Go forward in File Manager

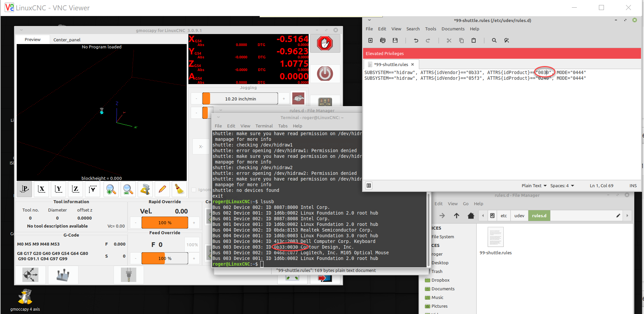point(442,216)
